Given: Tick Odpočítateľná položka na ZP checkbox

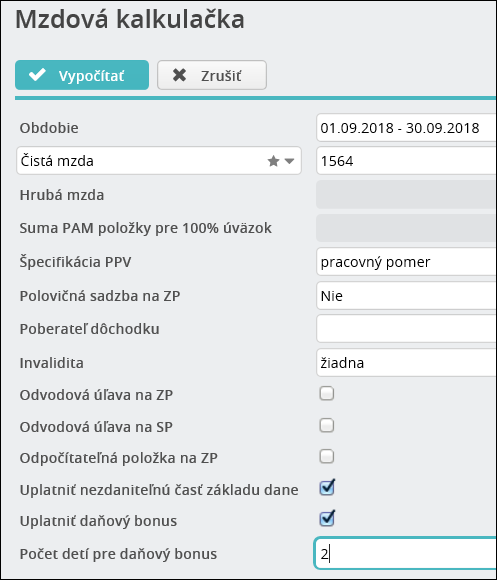Looking at the screenshot, I should click(x=327, y=456).
